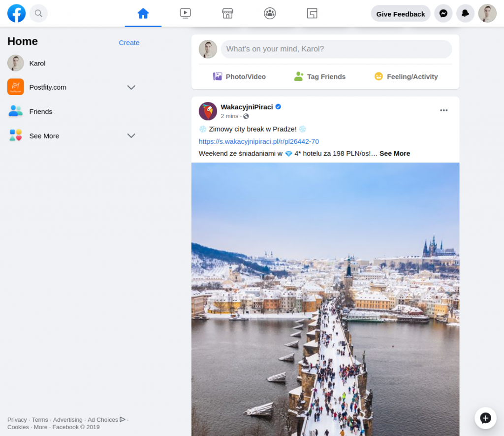Click the floating plus button
504x436 pixels.
pyautogui.click(x=485, y=418)
